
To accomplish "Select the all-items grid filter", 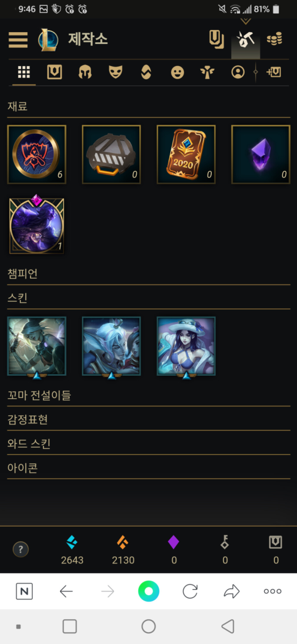I will point(24,72).
